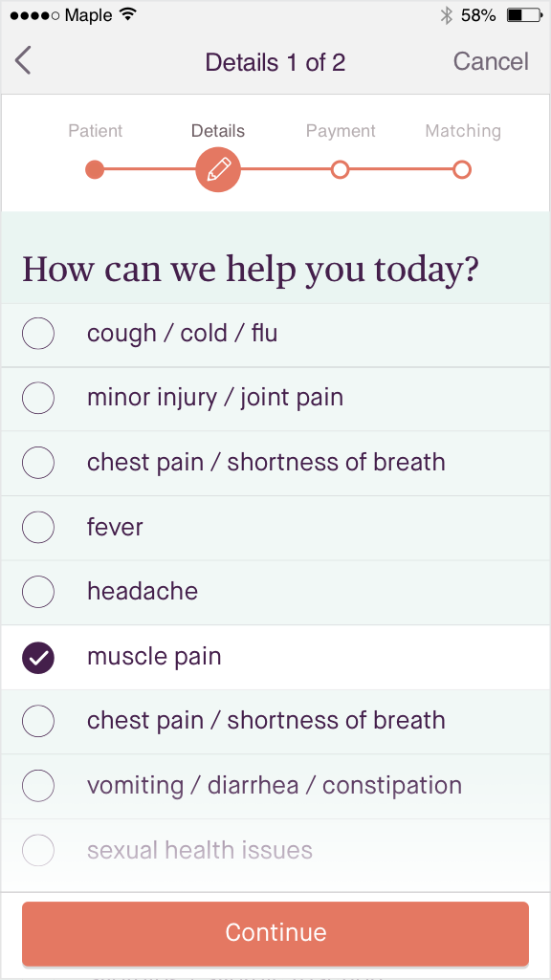Choose sexual health issues option
The height and width of the screenshot is (980, 551).
click(x=275, y=851)
